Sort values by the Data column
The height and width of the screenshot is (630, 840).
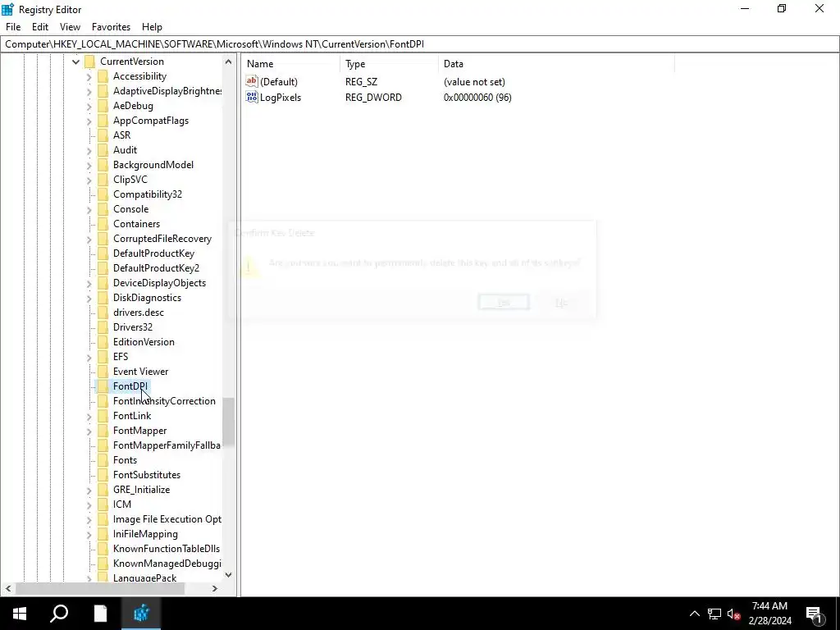tap(556, 64)
